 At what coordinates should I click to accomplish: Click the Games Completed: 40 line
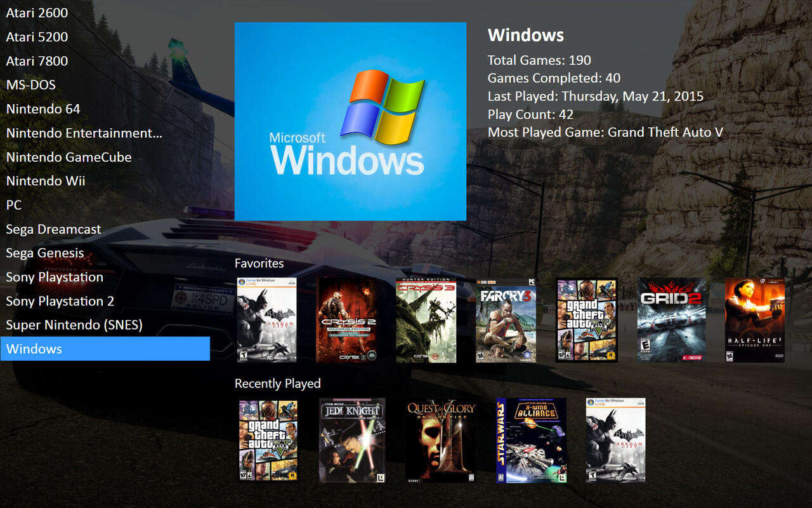coord(554,78)
